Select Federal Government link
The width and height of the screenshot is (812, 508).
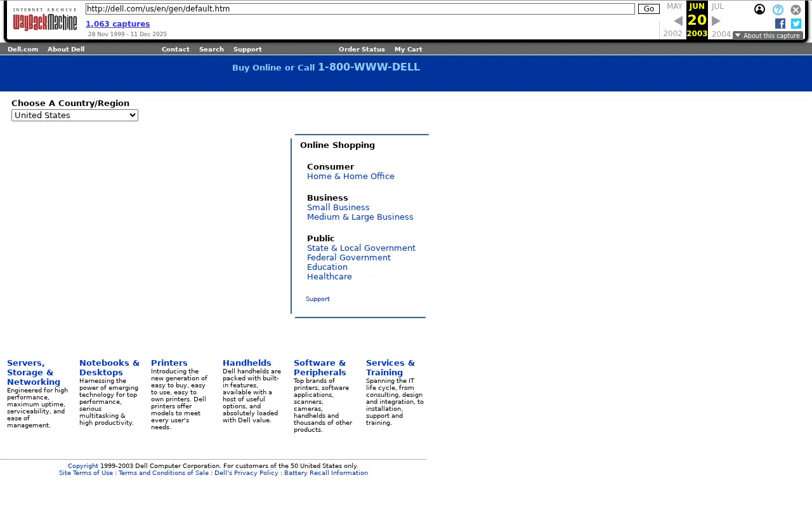pos(349,258)
